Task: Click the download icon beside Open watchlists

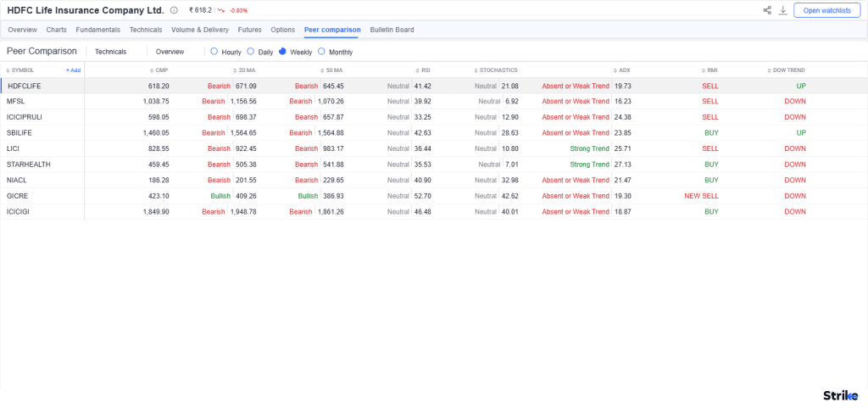Action: pyautogui.click(x=783, y=10)
